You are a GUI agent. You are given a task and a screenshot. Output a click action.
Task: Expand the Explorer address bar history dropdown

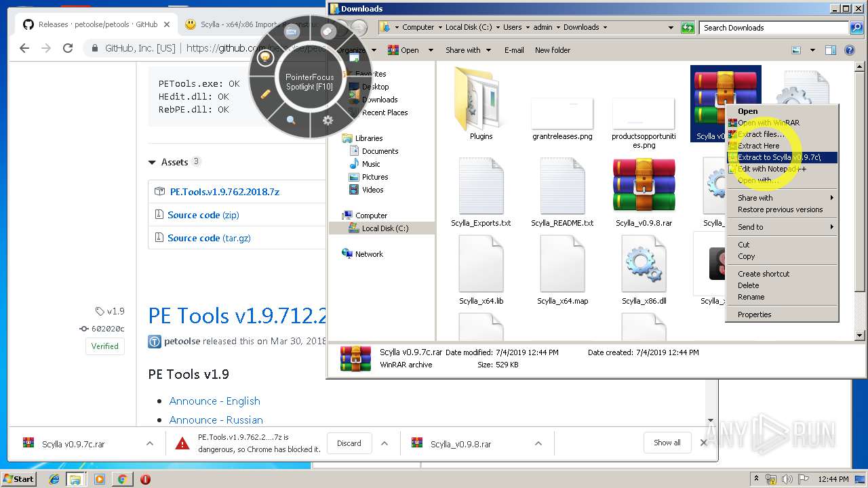click(671, 28)
